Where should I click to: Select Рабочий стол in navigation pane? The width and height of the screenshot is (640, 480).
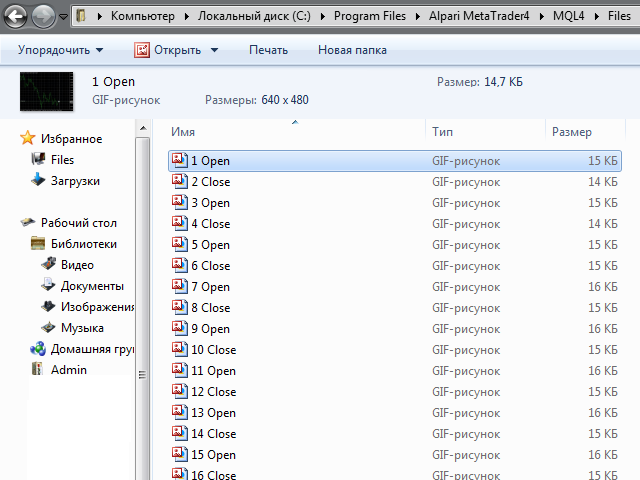79,223
